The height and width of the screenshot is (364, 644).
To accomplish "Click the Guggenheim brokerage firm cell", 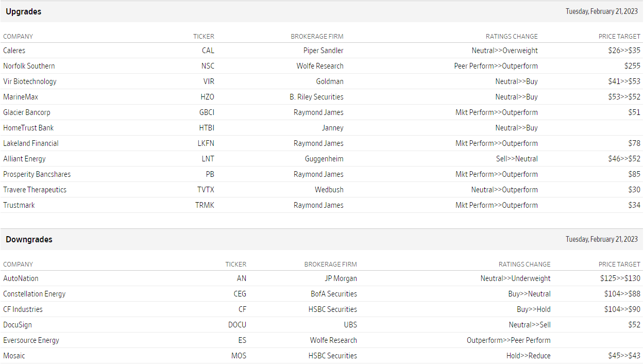I will (324, 159).
